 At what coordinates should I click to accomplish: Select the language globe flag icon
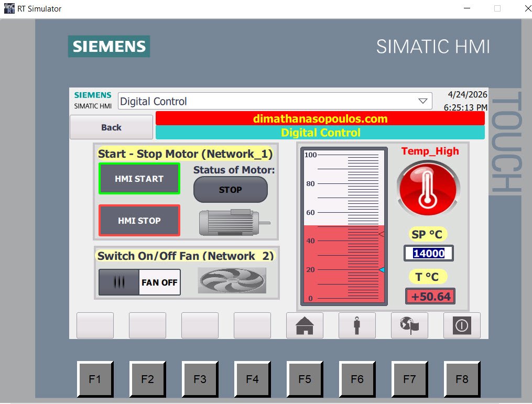coord(409,325)
